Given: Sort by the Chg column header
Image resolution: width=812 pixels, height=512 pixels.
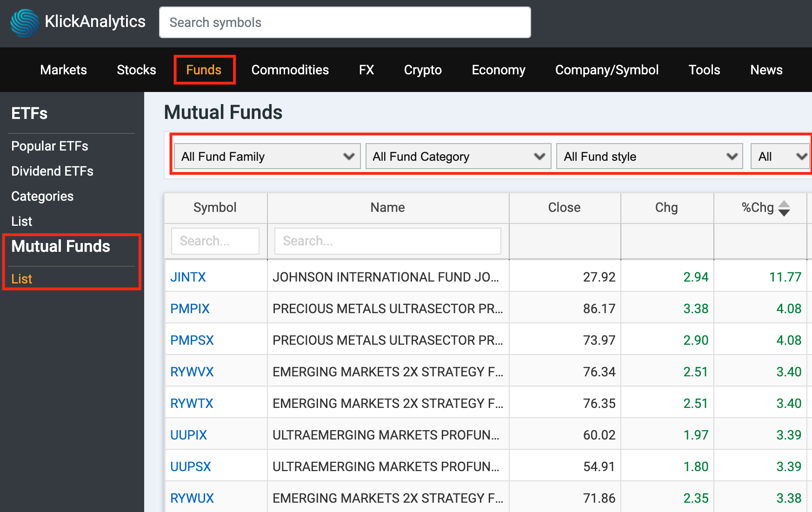Looking at the screenshot, I should point(667,208).
